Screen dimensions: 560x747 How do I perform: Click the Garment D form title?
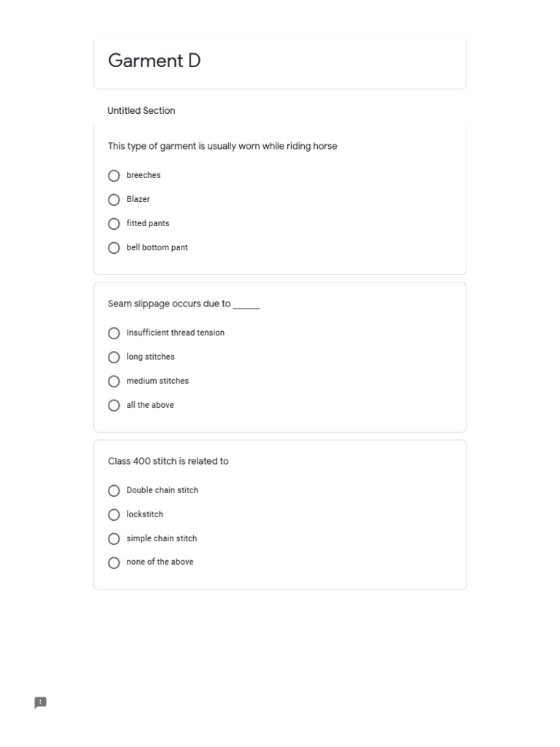coord(155,61)
